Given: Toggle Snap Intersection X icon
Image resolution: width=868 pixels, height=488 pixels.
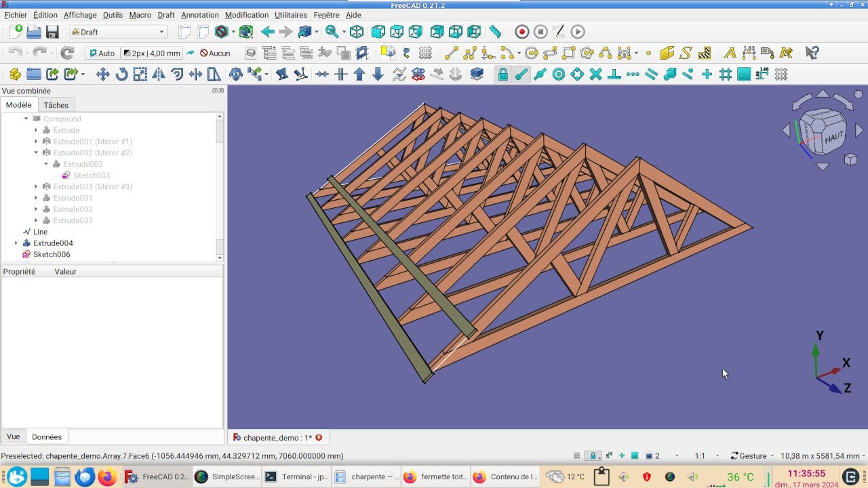Looking at the screenshot, I should click(595, 74).
